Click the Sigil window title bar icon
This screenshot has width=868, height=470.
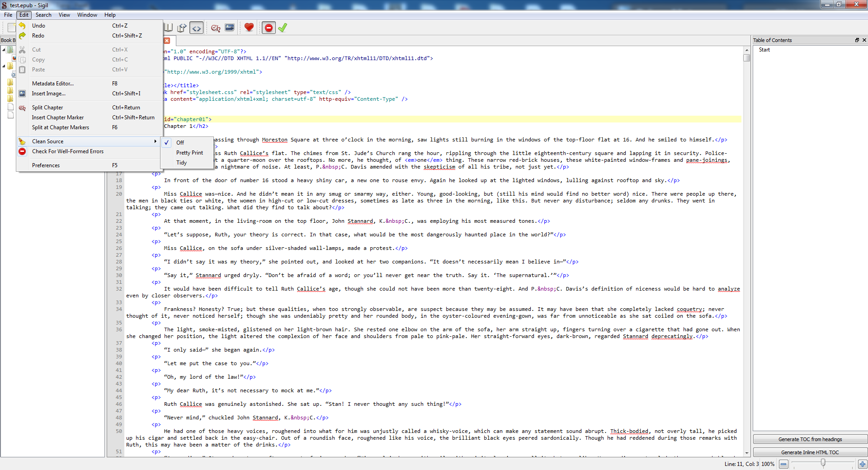(5, 5)
